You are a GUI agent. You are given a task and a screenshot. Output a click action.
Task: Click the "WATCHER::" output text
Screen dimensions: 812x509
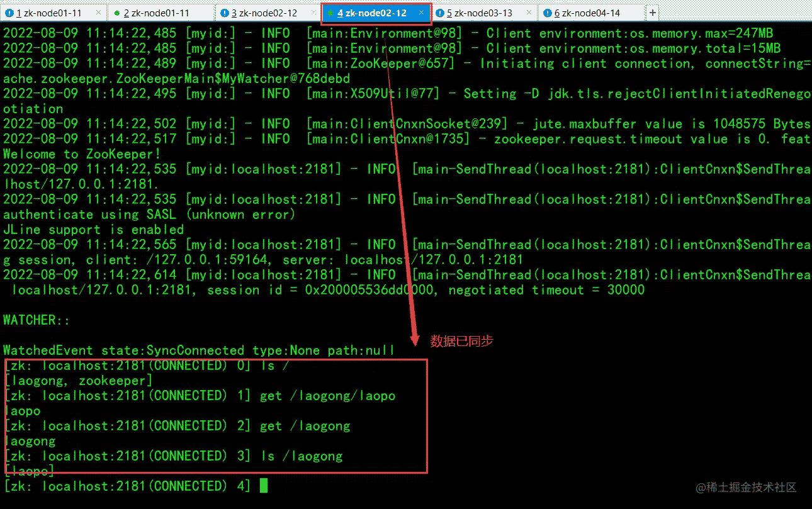[x=37, y=320]
